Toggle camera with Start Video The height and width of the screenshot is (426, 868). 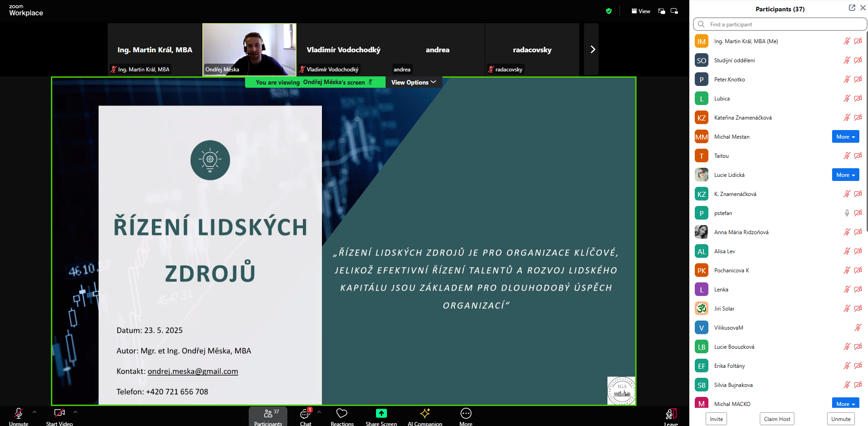(x=59, y=414)
